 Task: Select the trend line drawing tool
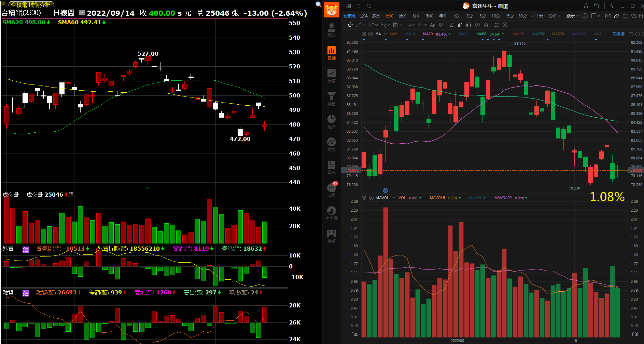(359, 25)
